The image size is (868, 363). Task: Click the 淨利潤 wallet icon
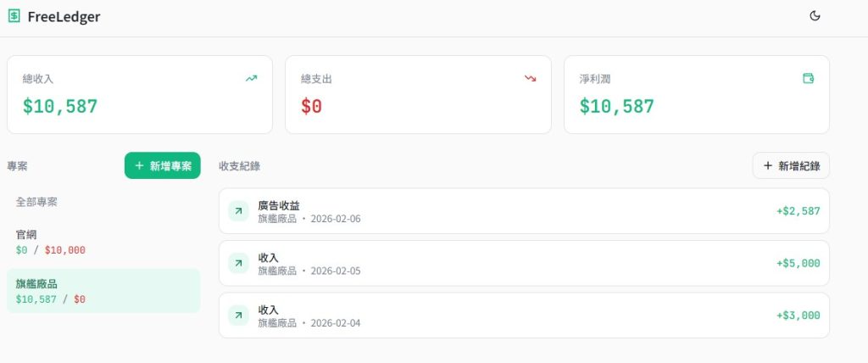tap(808, 78)
